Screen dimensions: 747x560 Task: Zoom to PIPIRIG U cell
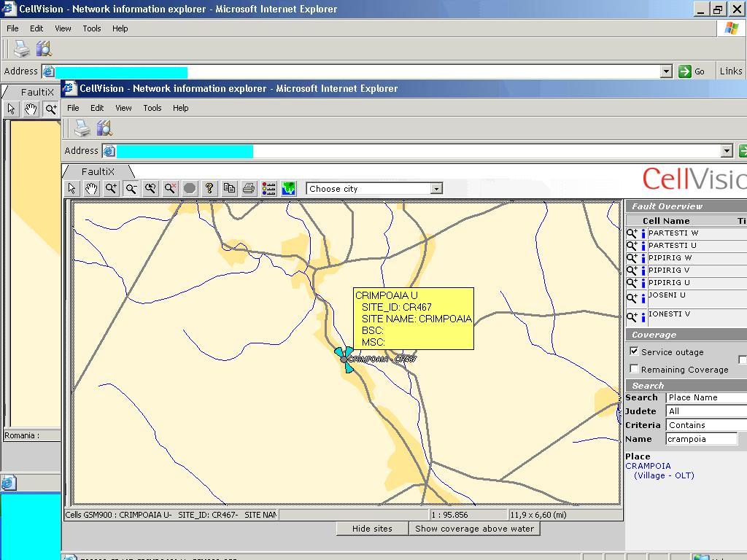coord(632,283)
